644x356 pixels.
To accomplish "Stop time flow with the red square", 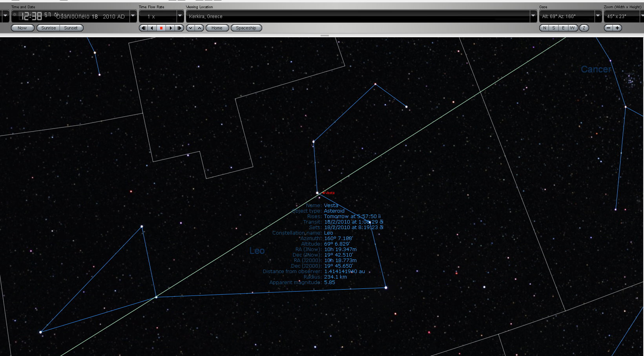I will pos(161,28).
